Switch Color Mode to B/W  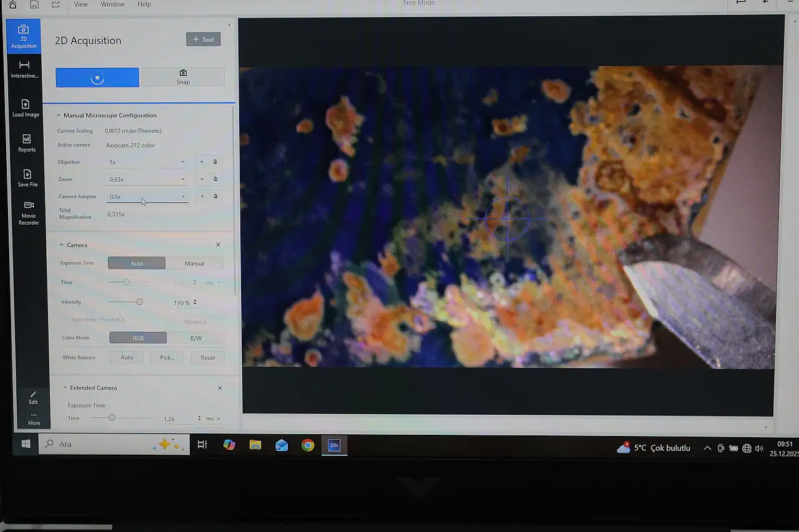point(195,338)
